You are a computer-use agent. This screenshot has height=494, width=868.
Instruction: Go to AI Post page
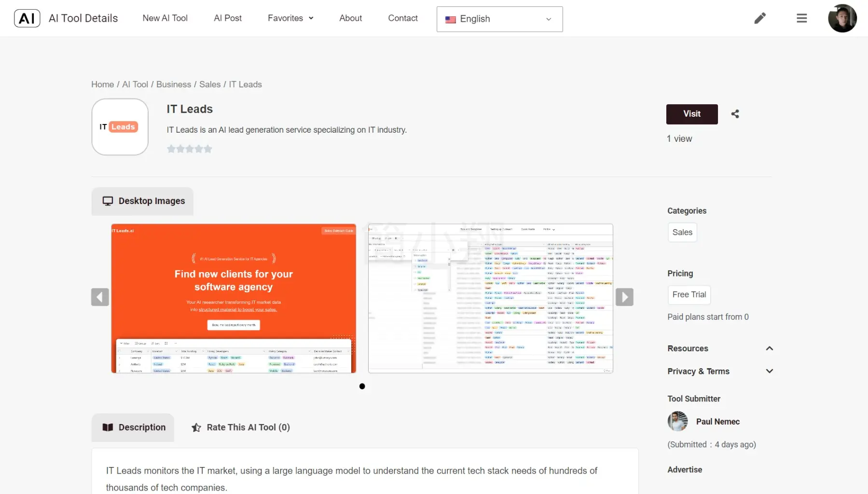[228, 18]
